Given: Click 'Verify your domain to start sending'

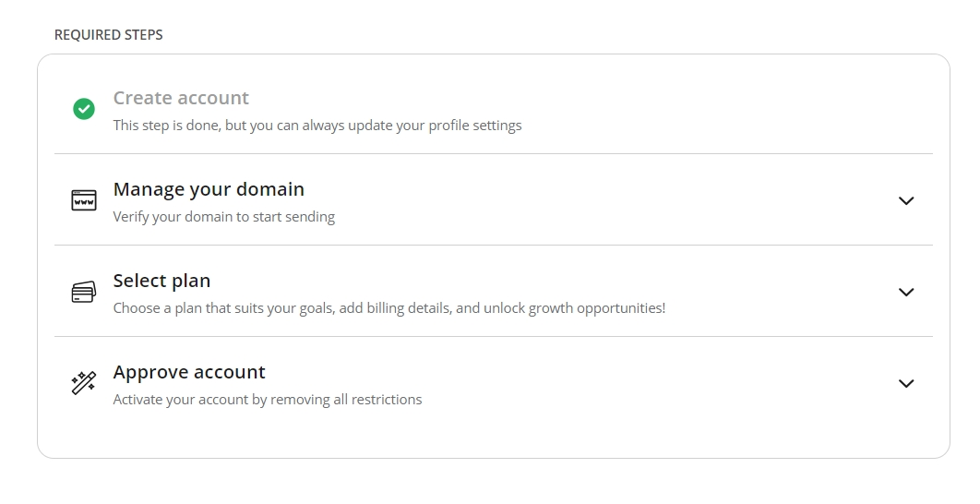Looking at the screenshot, I should point(224,217).
